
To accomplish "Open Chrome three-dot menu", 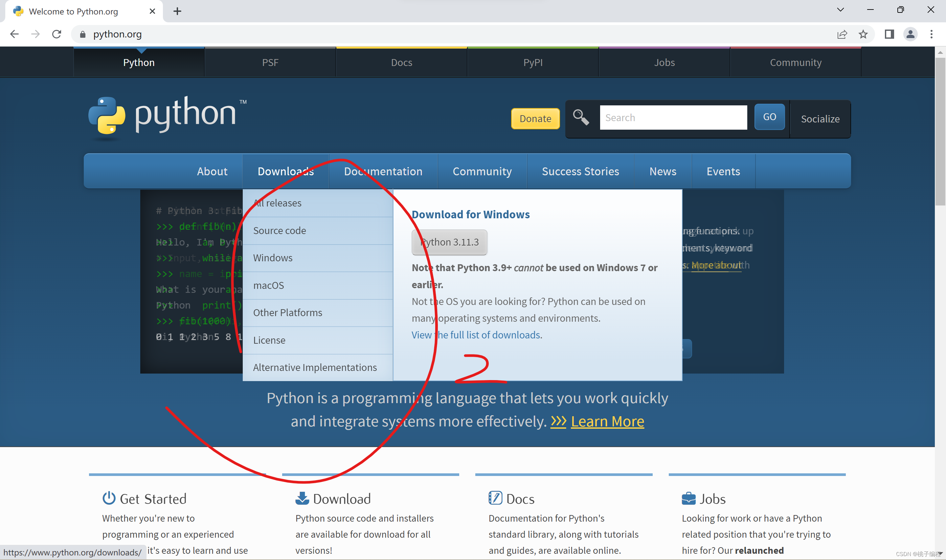I will [x=931, y=34].
